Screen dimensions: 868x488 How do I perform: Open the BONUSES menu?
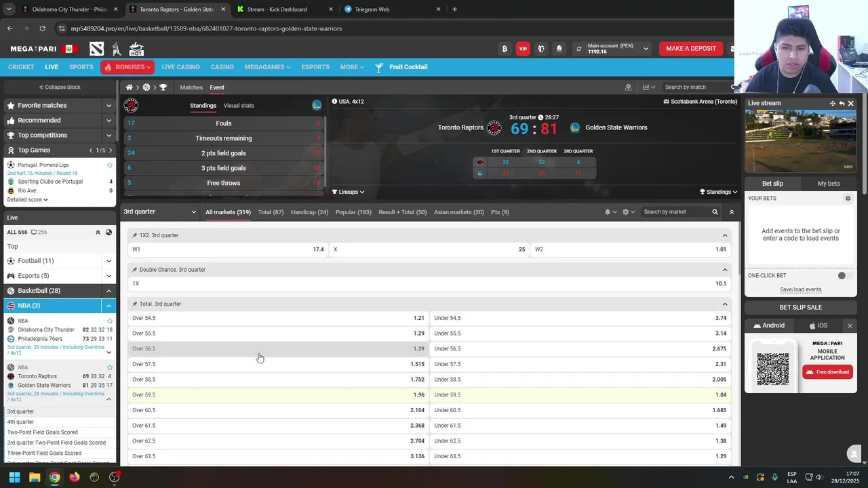point(127,67)
